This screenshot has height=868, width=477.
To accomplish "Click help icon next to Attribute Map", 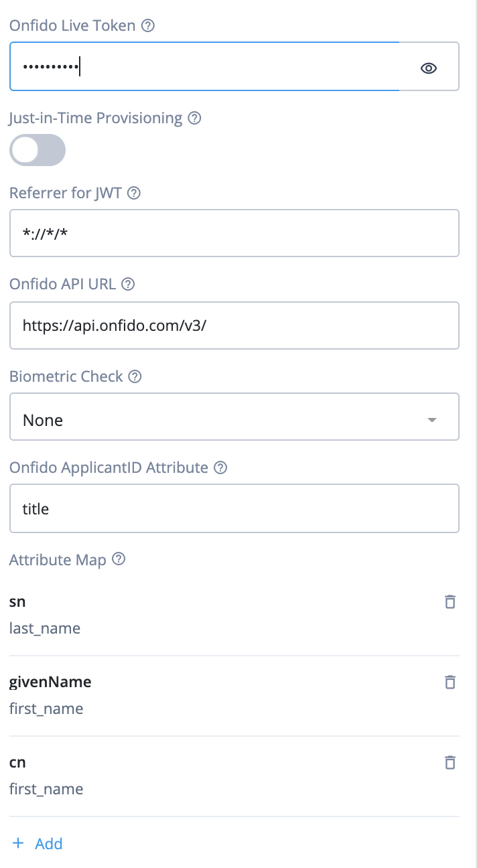I will coord(119,559).
